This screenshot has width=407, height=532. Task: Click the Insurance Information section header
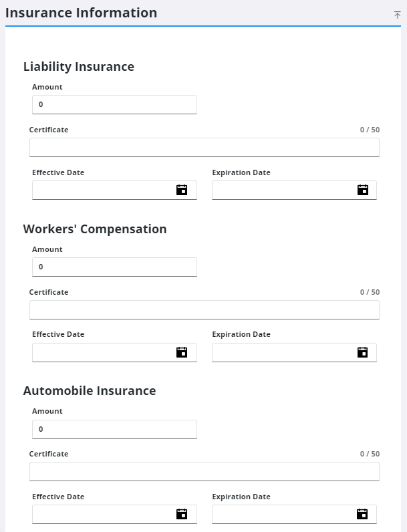coord(82,13)
